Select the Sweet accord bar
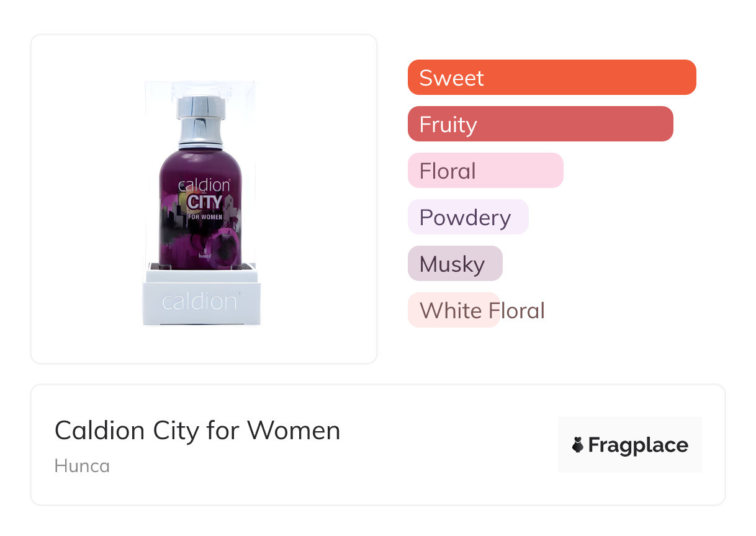The height and width of the screenshot is (536, 756). (552, 78)
